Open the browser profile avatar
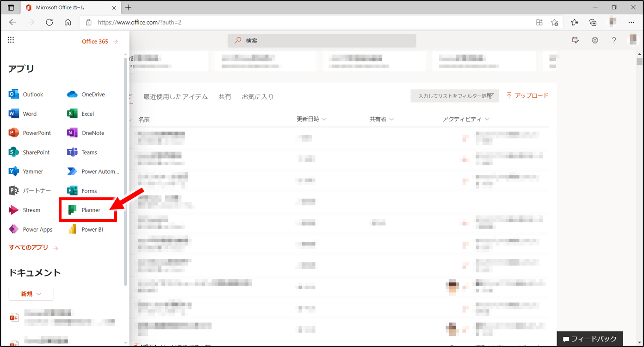The image size is (644, 347). point(613,22)
